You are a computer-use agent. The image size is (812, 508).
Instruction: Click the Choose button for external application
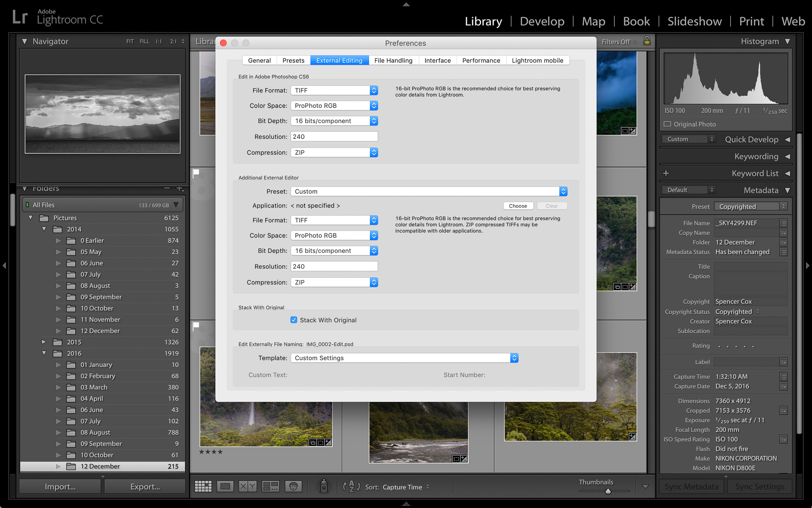(x=517, y=206)
